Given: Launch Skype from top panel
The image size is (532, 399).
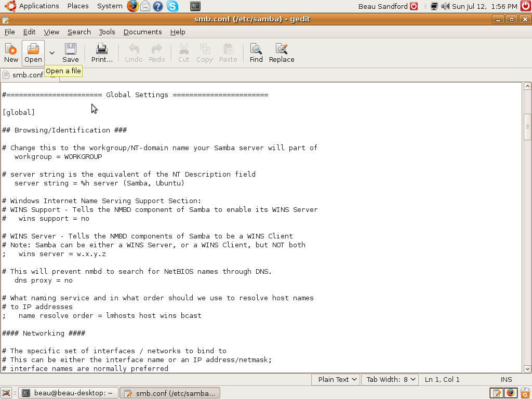Looking at the screenshot, I should [x=172, y=6].
